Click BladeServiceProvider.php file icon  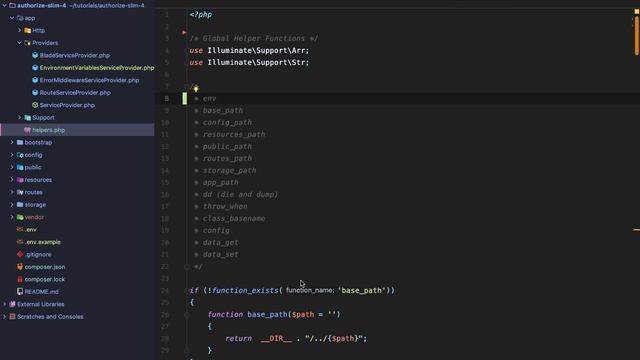[35, 55]
